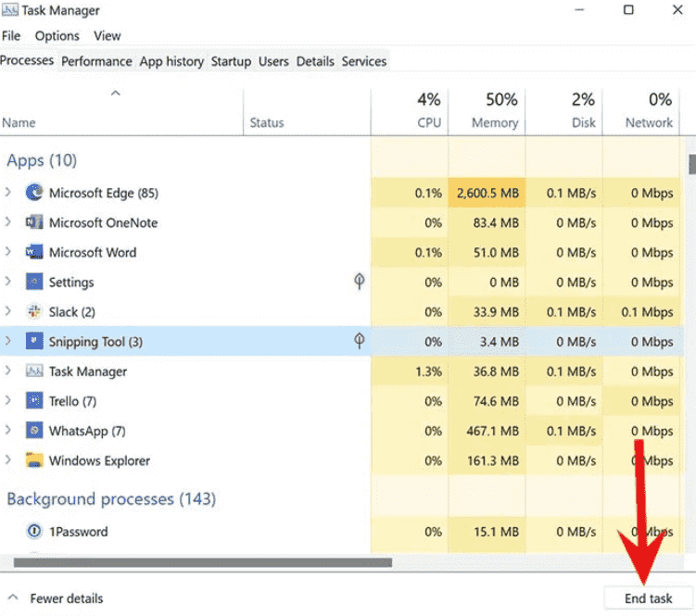The image size is (696, 616).
Task: Select the Microsoft Edge (85) row name
Action: click(x=104, y=193)
